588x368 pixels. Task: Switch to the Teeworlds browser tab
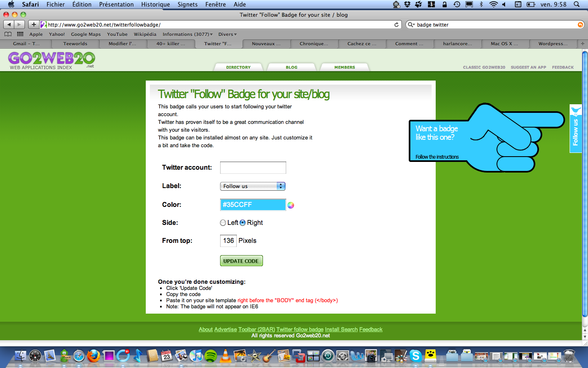pyautogui.click(x=75, y=44)
